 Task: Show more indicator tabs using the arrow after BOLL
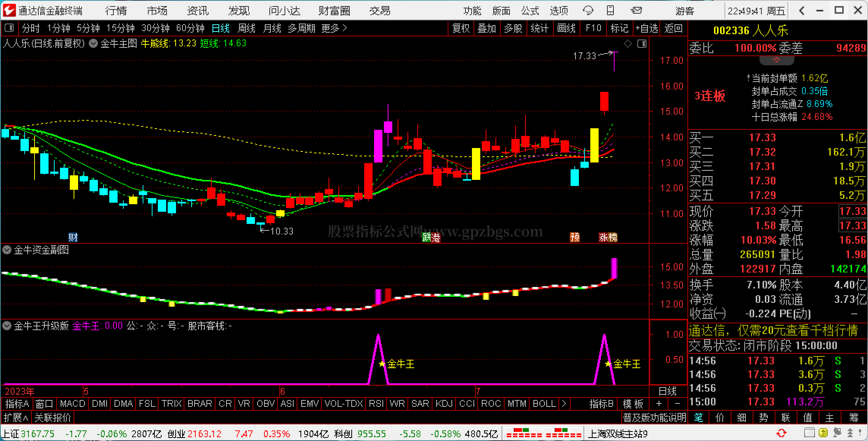point(564,404)
